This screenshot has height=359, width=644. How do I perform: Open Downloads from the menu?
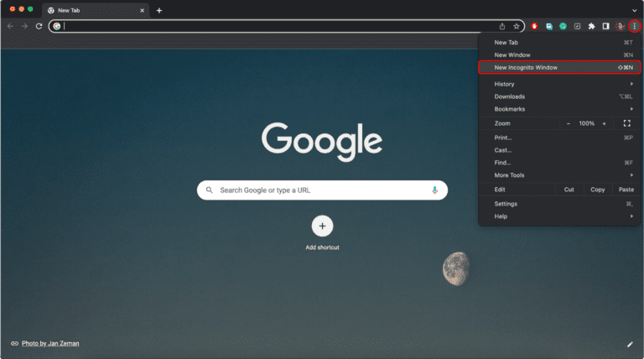pyautogui.click(x=560, y=96)
